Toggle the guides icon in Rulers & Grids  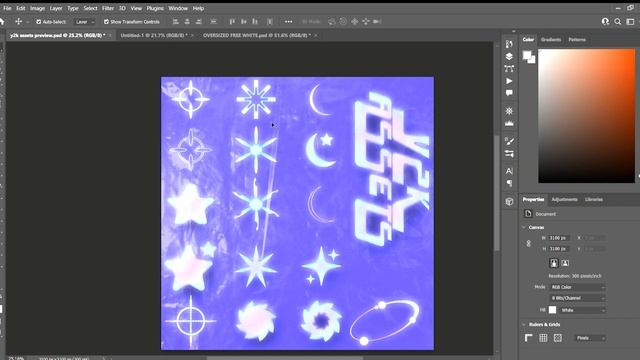pos(558,338)
